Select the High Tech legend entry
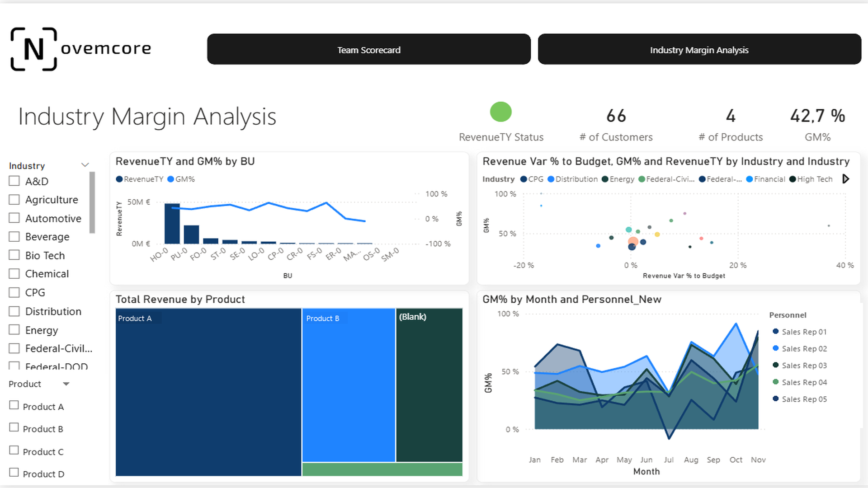Image resolution: width=868 pixels, height=488 pixels. [811, 179]
